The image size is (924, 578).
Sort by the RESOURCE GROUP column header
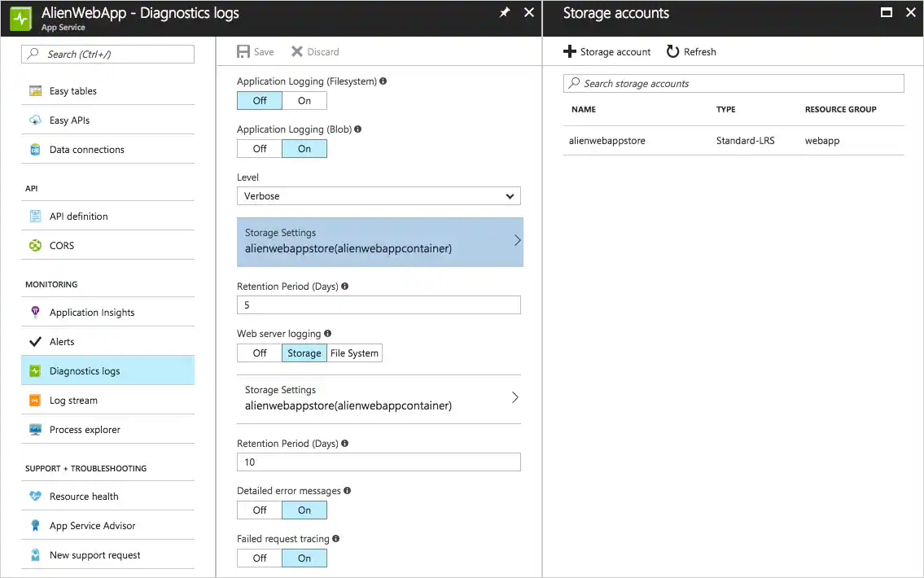(x=840, y=110)
